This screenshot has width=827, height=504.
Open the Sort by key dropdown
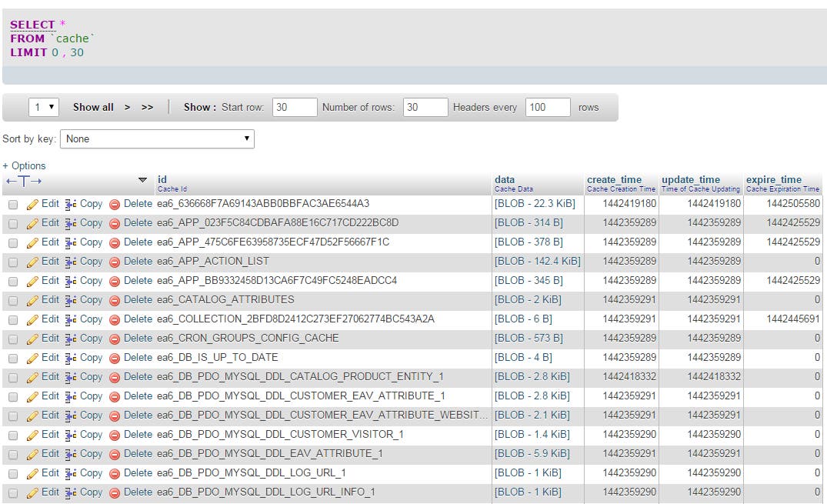(x=157, y=139)
